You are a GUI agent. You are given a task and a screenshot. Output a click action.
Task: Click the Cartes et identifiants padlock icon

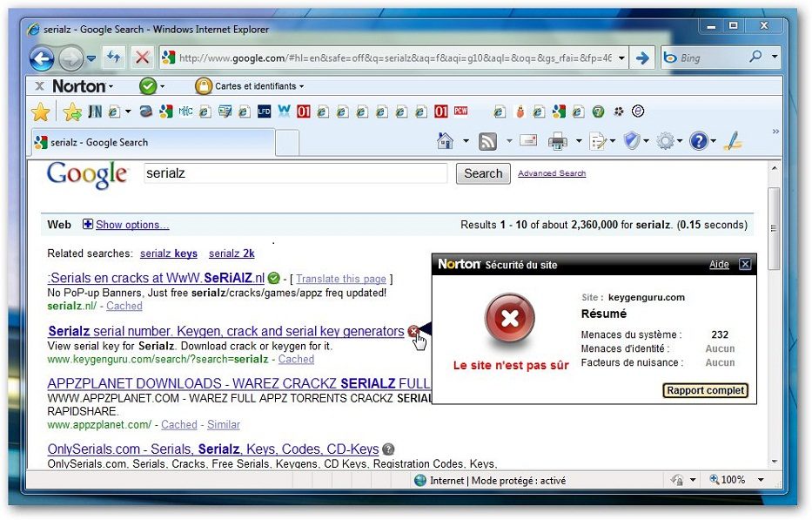204,86
